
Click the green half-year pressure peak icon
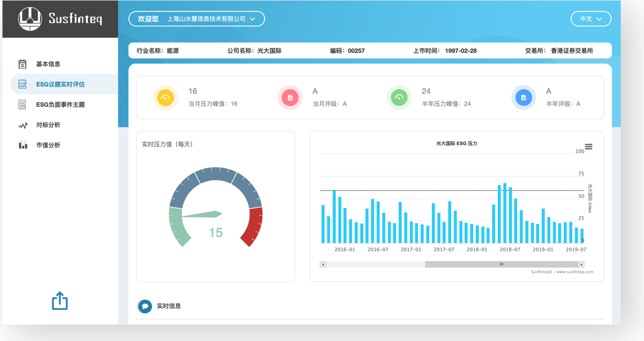tap(399, 98)
